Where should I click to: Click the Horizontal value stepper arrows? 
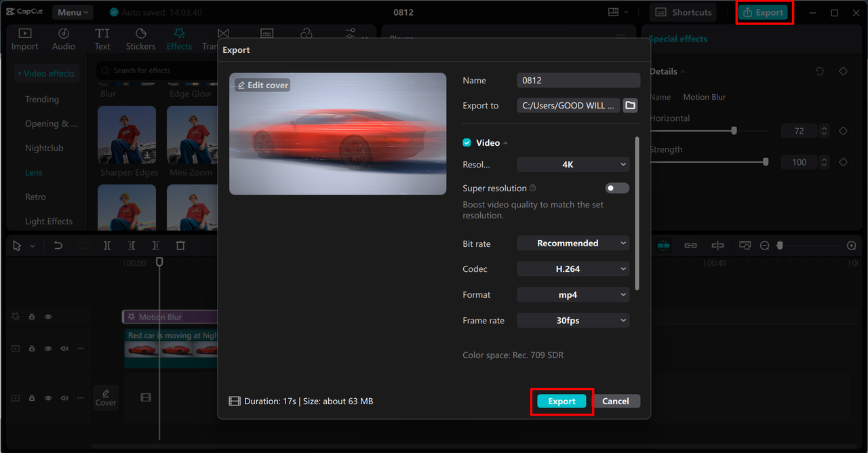coord(824,131)
